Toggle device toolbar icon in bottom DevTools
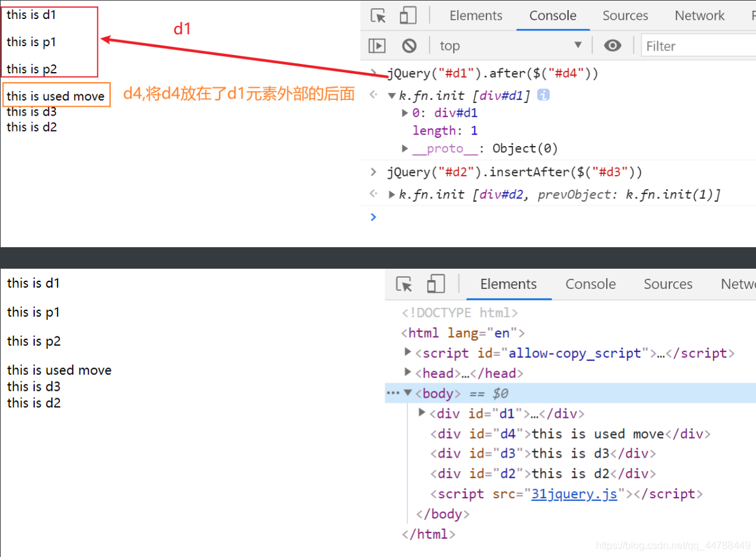Image resolution: width=756 pixels, height=557 pixels. point(436,284)
